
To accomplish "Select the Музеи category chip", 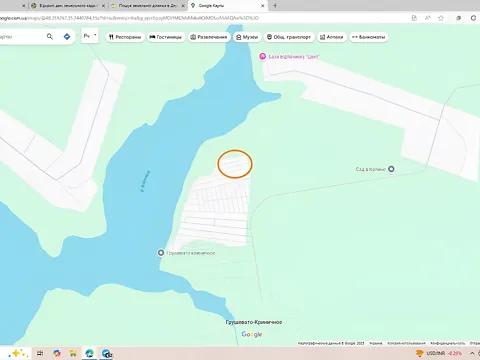I will 247,37.
